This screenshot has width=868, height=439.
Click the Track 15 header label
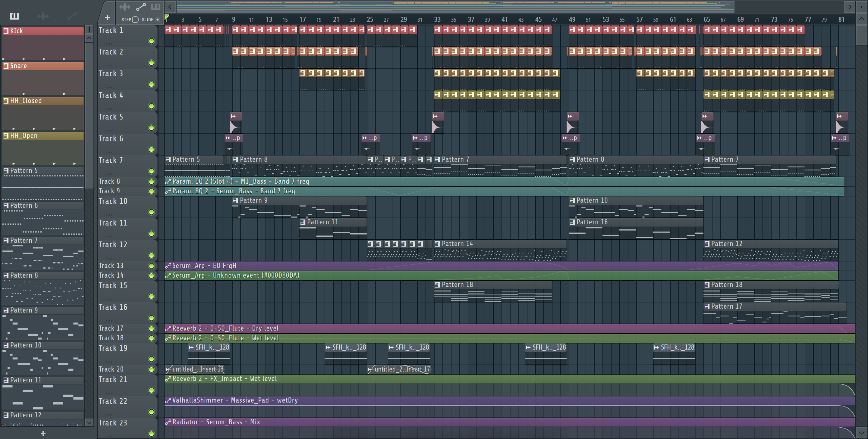point(113,286)
